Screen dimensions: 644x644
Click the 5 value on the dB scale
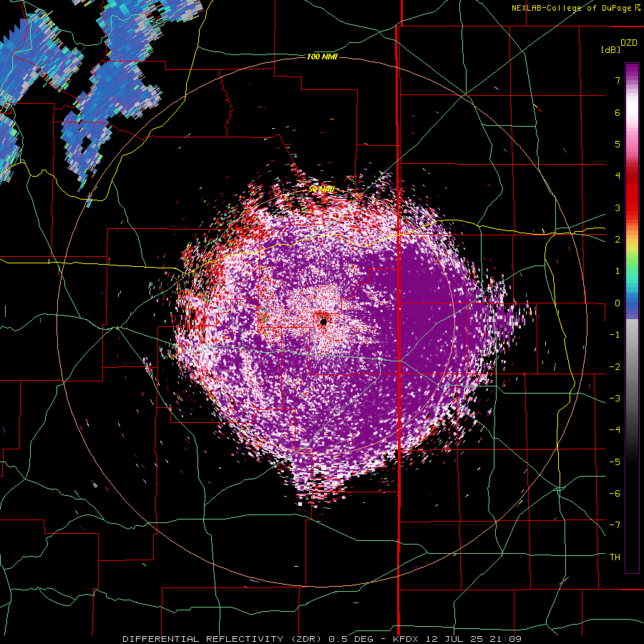[618, 144]
